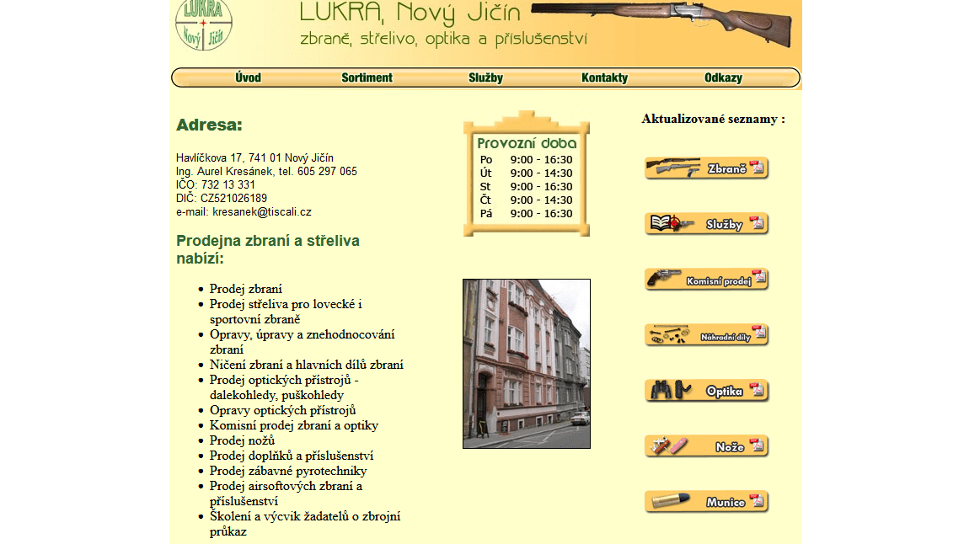Screen dimensions: 980x544
Task: Click the list item Opravy optických přístrojů
Action: coord(282,410)
